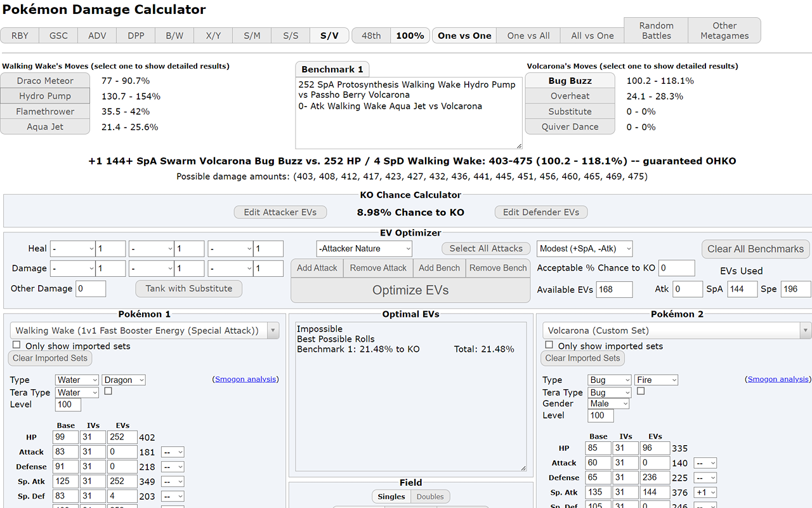Screen dimensions: 812x508
Task: Click the Optimize EVs button
Action: click(410, 290)
